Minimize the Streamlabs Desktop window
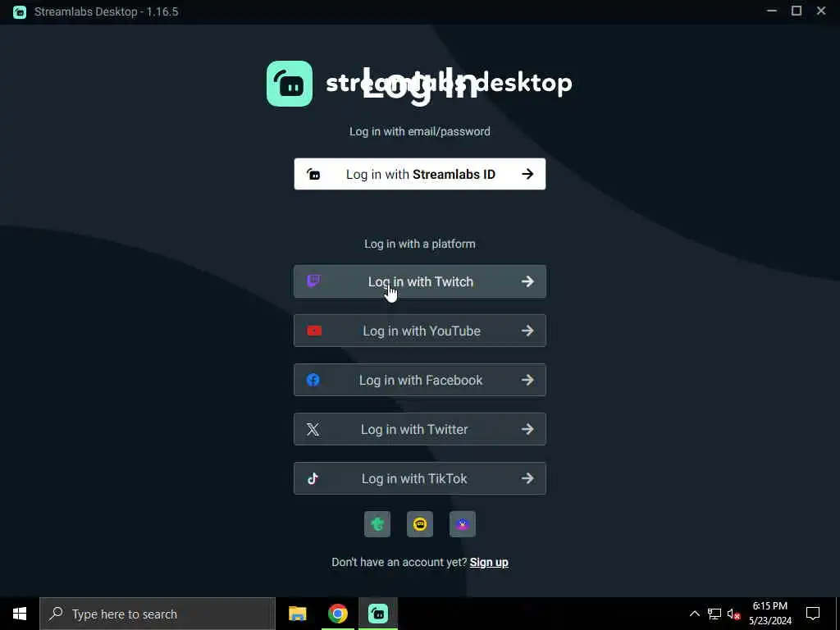Screen dimensions: 840x630 click(x=771, y=11)
